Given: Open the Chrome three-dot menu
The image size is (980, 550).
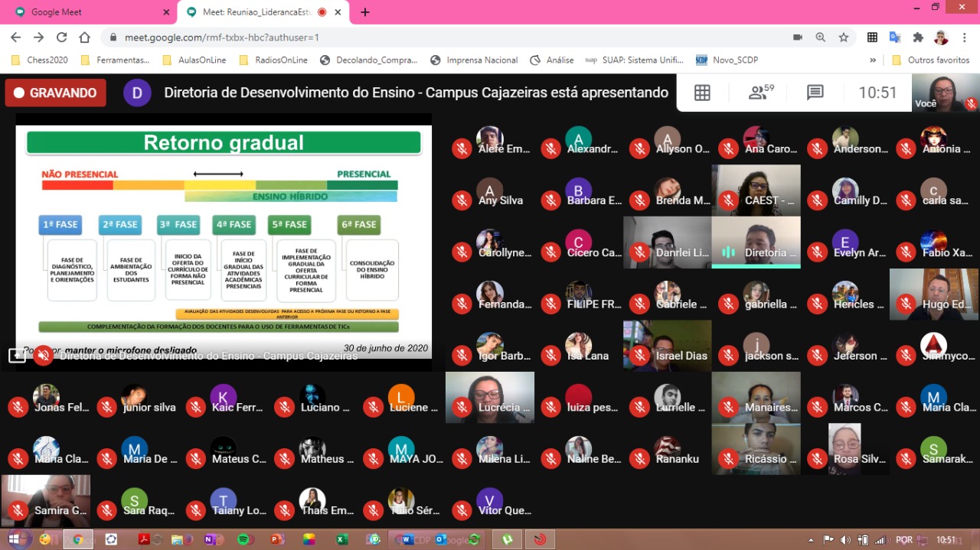Looking at the screenshot, I should tap(964, 37).
